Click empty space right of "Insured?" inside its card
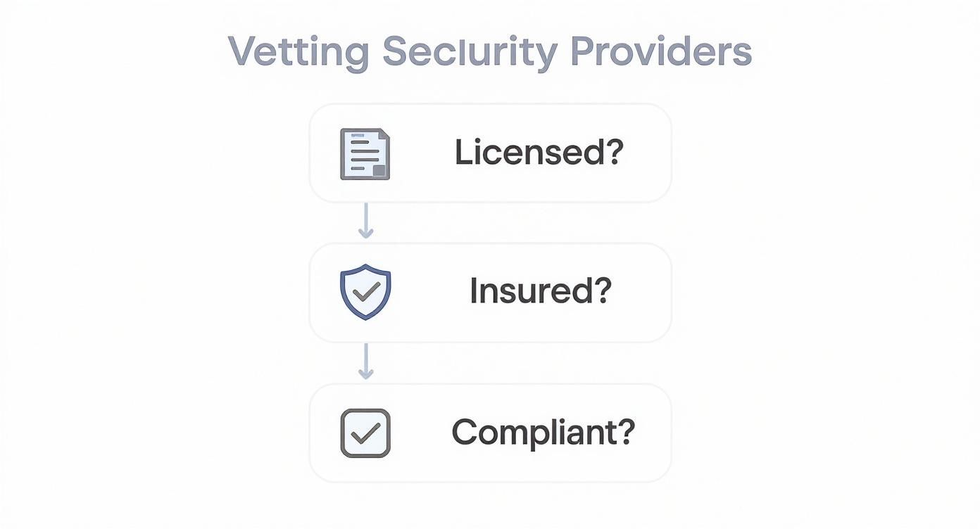 [641, 292]
